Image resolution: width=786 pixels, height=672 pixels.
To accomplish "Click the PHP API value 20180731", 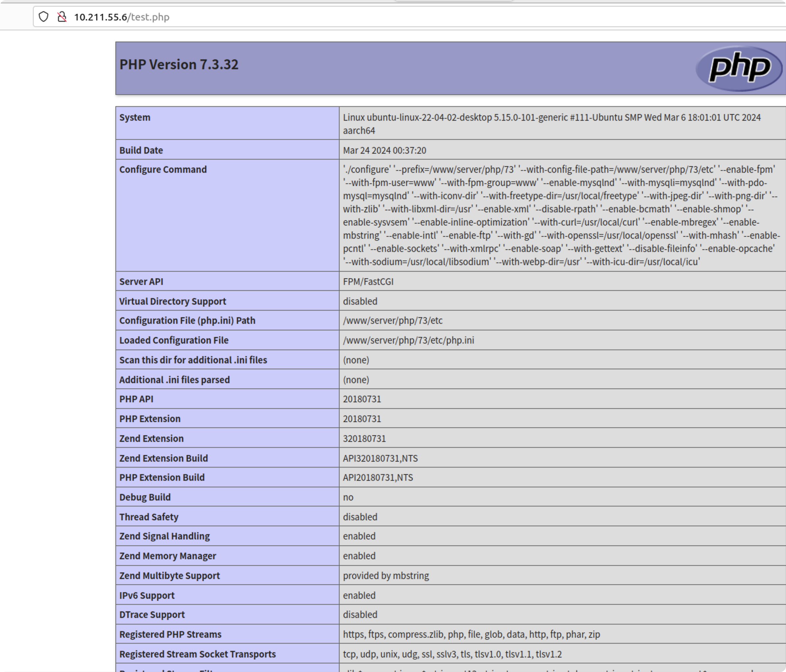I will click(x=362, y=399).
